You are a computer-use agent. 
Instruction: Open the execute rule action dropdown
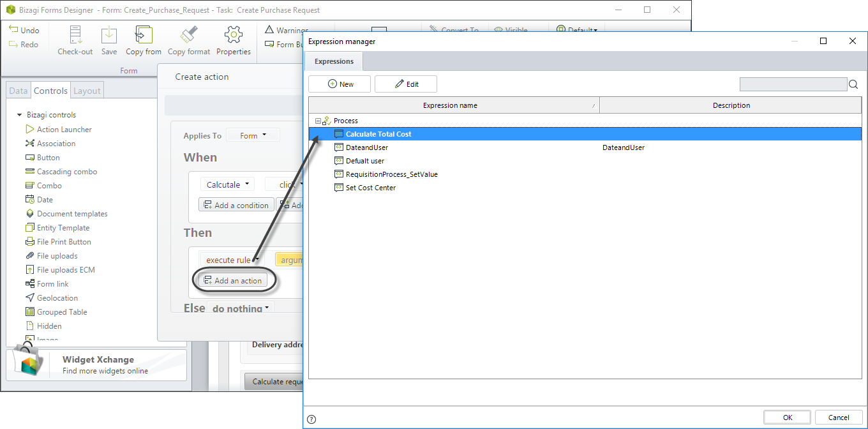click(x=232, y=260)
